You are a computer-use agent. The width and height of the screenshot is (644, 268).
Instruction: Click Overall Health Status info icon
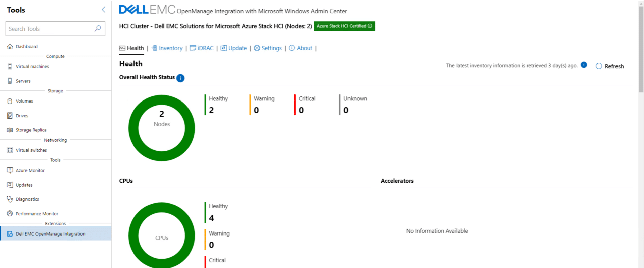coord(180,78)
